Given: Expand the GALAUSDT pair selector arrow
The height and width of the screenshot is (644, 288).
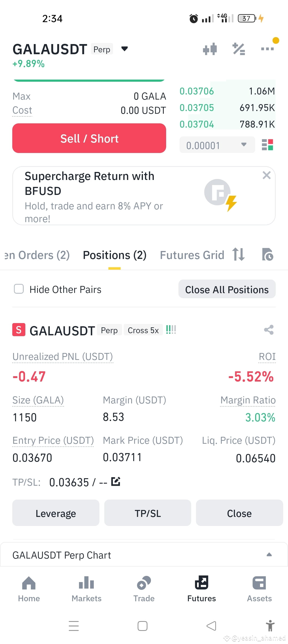Looking at the screenshot, I should tap(125, 49).
